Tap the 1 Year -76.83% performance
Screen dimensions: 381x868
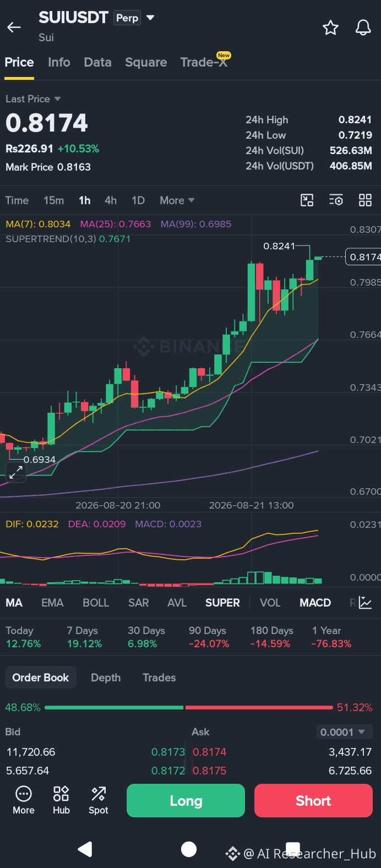[x=331, y=637]
